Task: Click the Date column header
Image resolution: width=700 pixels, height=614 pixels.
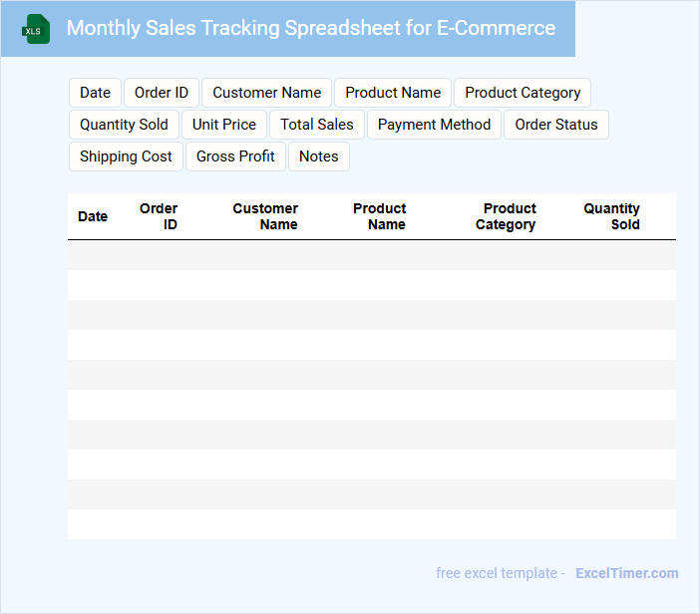Action: (93, 216)
